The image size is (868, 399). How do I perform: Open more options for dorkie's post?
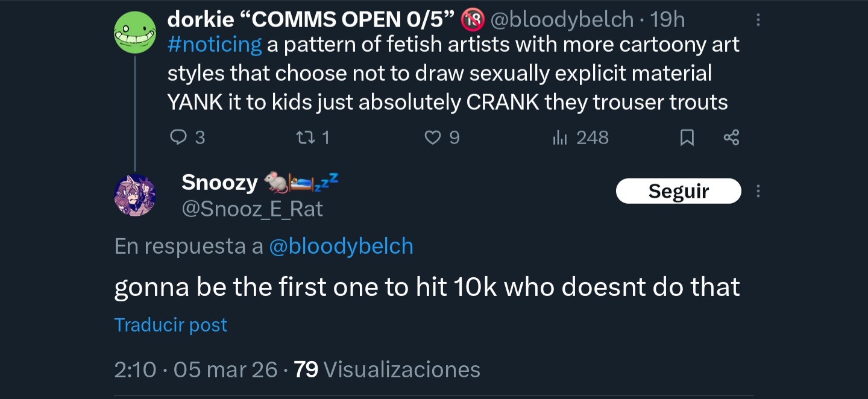tap(758, 20)
